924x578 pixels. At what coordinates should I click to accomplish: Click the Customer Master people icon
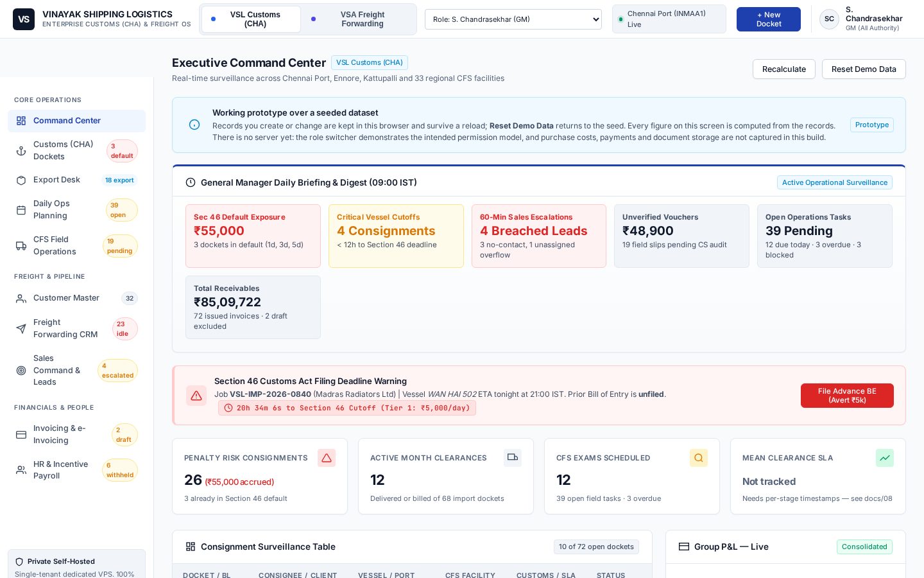(21, 299)
